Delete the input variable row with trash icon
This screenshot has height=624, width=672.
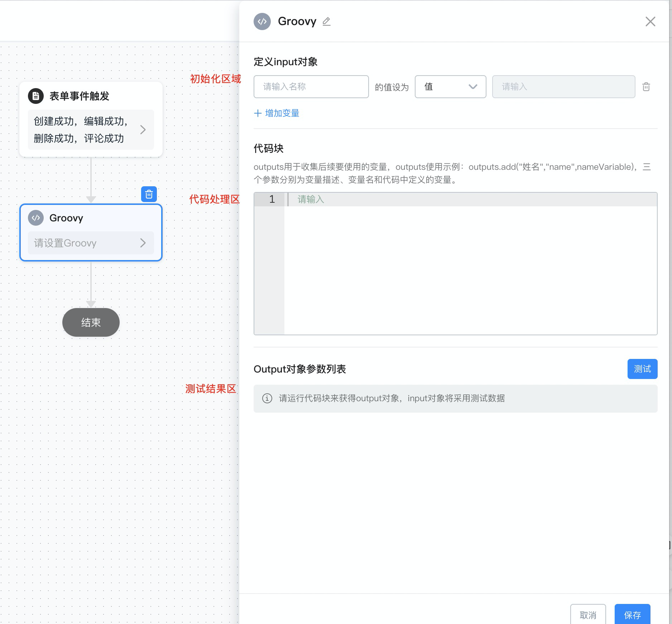tap(646, 87)
